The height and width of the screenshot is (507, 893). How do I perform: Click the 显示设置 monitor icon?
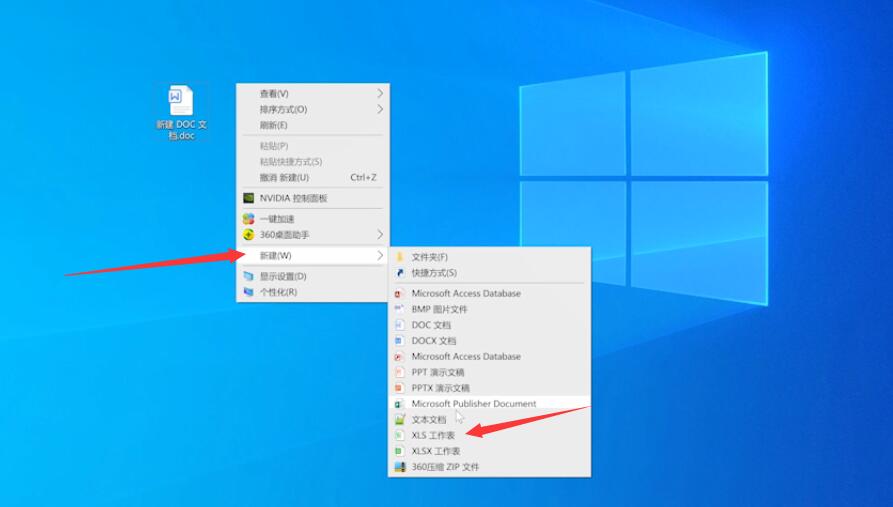tap(248, 276)
